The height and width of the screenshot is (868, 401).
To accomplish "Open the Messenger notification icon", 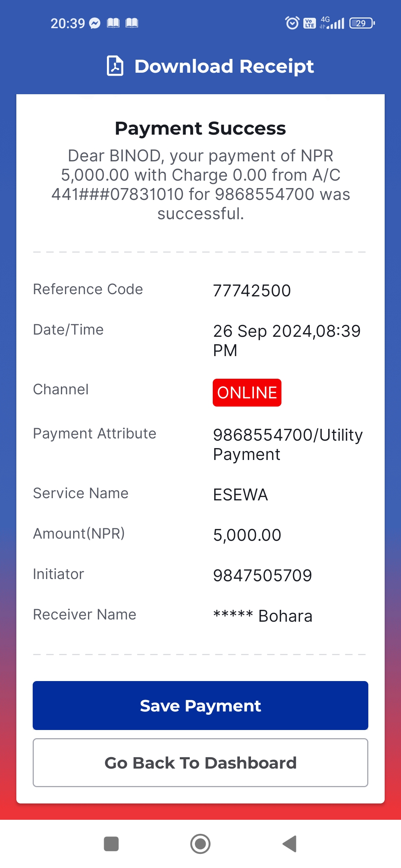I will [95, 23].
